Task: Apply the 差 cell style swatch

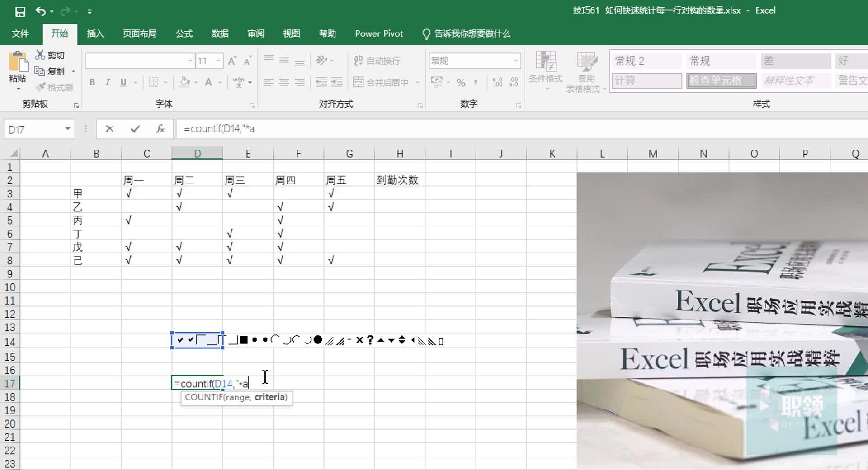Action: tap(796, 61)
